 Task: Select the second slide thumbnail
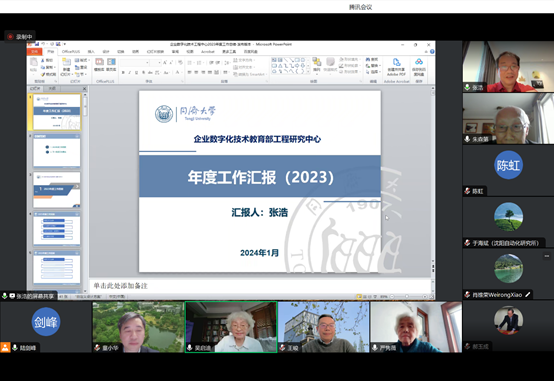[x=57, y=152]
